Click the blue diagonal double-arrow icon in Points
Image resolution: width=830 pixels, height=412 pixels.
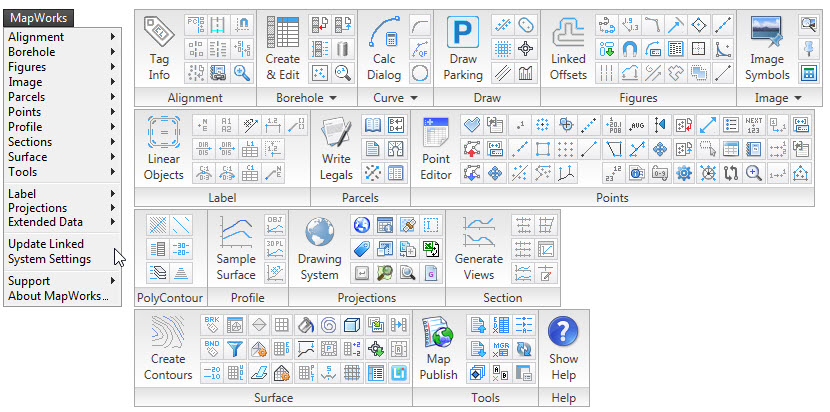(x=707, y=124)
